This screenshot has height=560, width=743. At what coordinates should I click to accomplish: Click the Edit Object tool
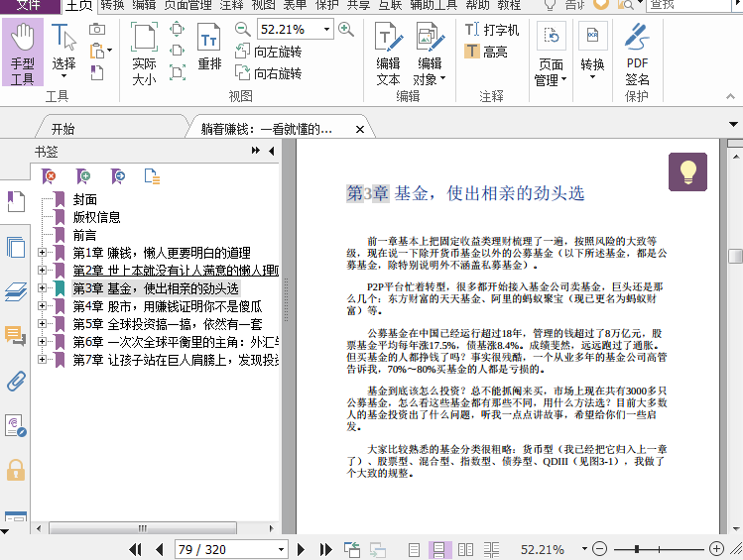[430, 54]
